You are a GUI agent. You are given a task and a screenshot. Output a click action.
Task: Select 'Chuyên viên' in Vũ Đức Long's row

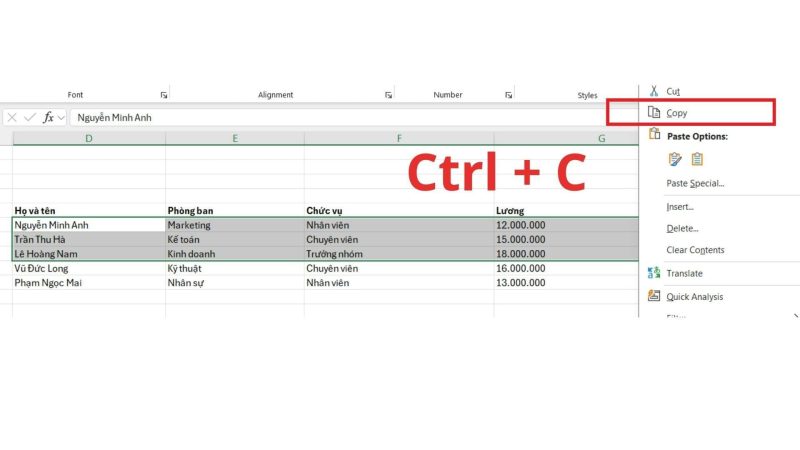pyautogui.click(x=399, y=268)
